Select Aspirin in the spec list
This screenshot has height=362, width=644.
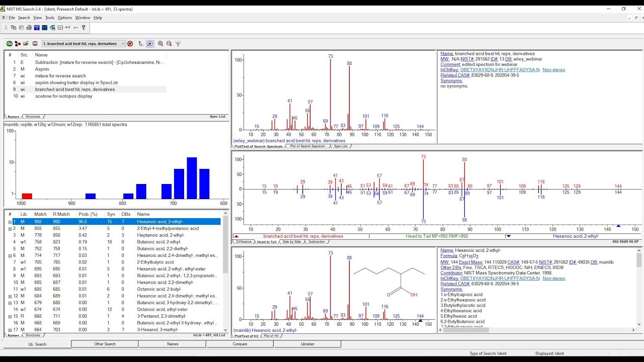point(85,69)
